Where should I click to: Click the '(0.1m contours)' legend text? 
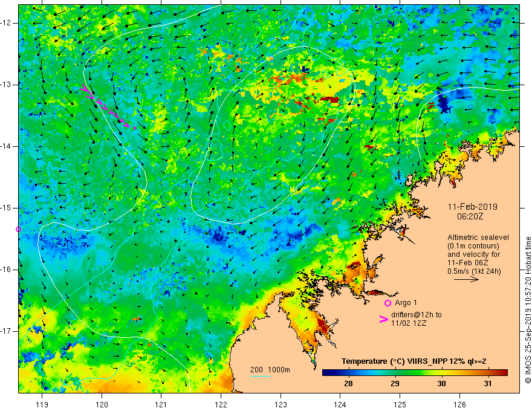point(473,246)
